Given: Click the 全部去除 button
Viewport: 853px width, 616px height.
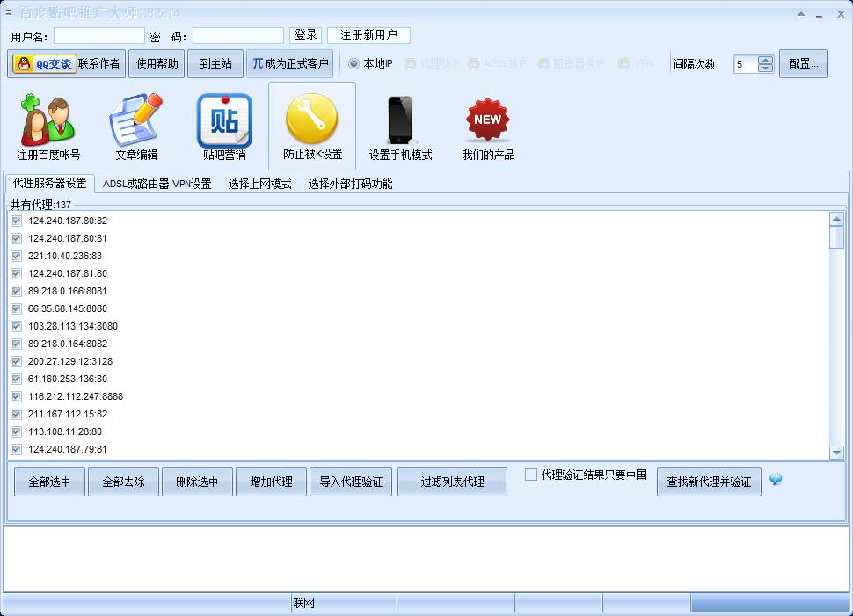Looking at the screenshot, I should pos(123,482).
